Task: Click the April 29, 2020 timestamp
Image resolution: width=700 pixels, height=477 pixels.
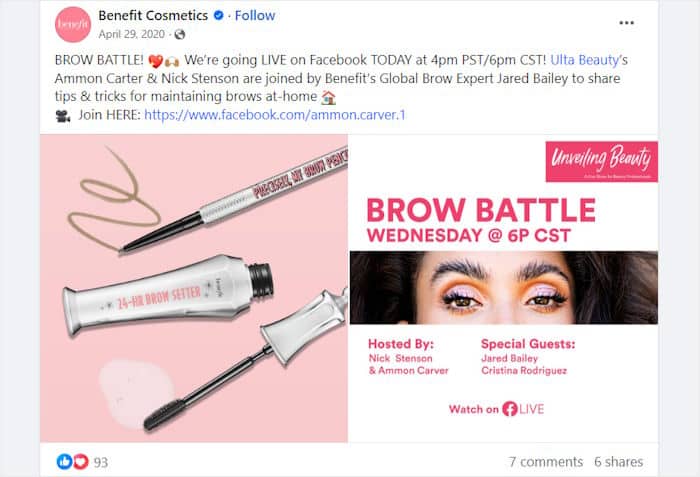Action: 132,34
